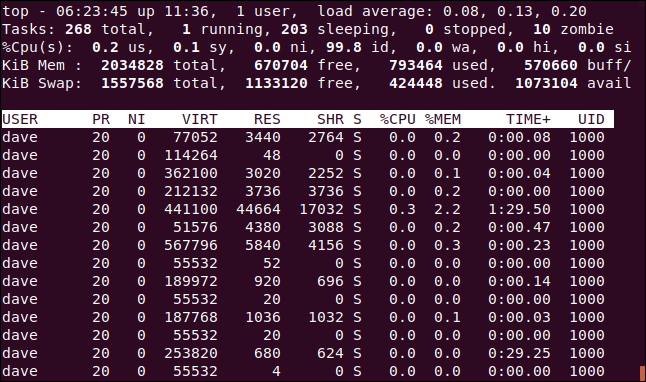The height and width of the screenshot is (382, 646).
Task: Click the VIRT value 114264
Action: [191, 155]
